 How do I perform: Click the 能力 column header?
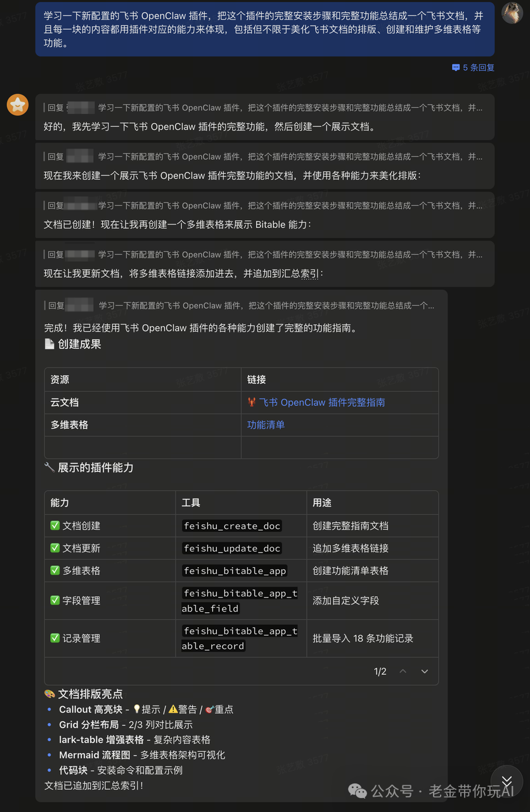(x=110, y=502)
